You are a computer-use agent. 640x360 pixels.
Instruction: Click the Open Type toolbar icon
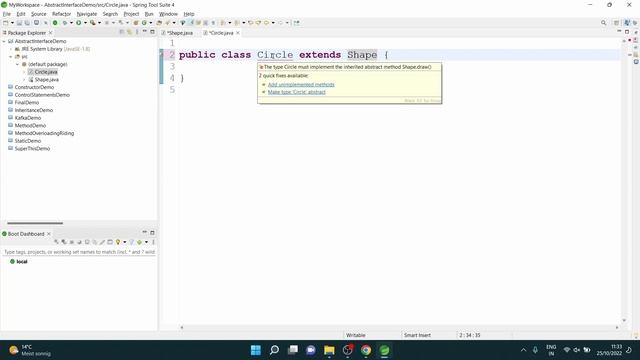click(x=160, y=23)
